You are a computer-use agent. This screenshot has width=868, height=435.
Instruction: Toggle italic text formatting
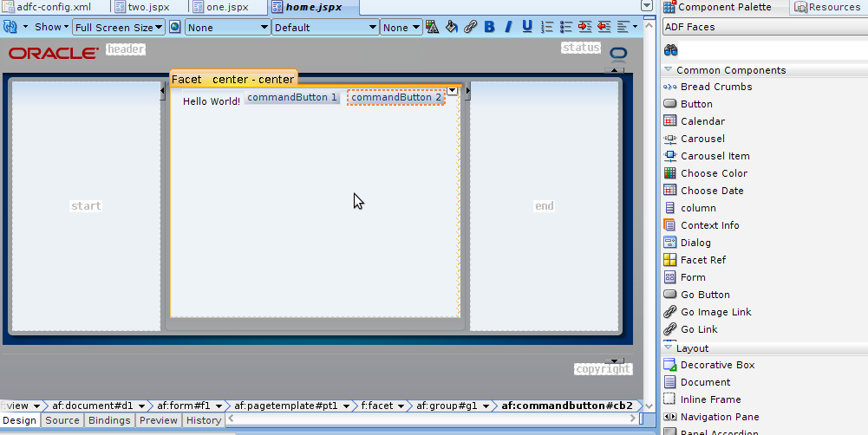(508, 27)
